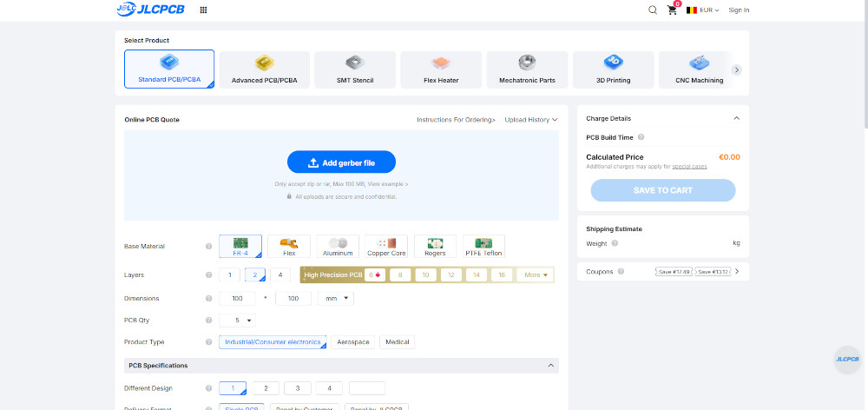Open the More layers dropdown
The image size is (868, 410).
tap(535, 274)
